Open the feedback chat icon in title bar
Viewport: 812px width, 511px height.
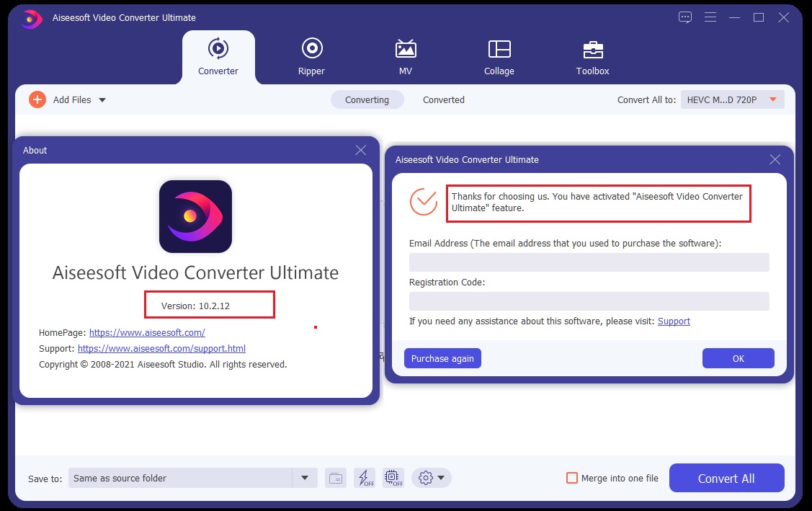pyautogui.click(x=685, y=17)
